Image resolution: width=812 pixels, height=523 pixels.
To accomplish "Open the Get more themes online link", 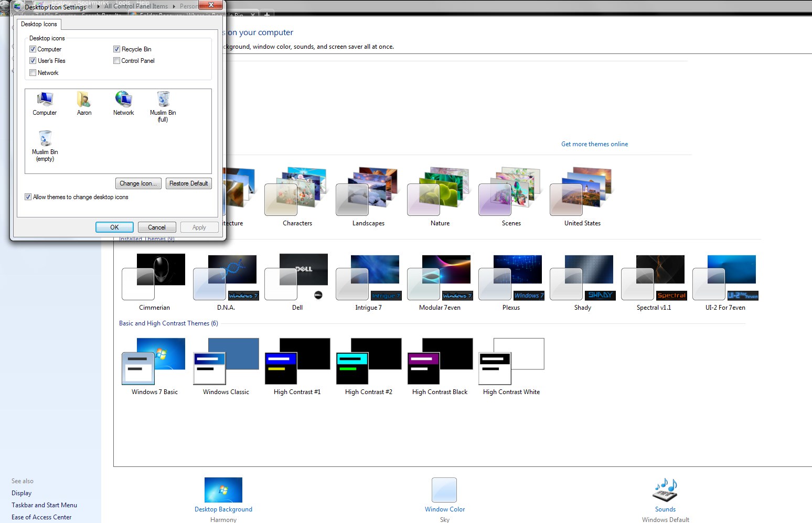I will [594, 144].
